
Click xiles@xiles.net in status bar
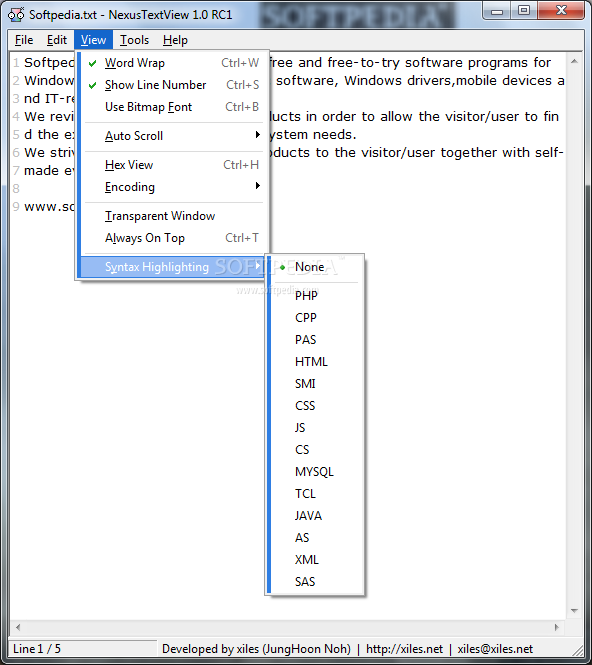tap(495, 649)
